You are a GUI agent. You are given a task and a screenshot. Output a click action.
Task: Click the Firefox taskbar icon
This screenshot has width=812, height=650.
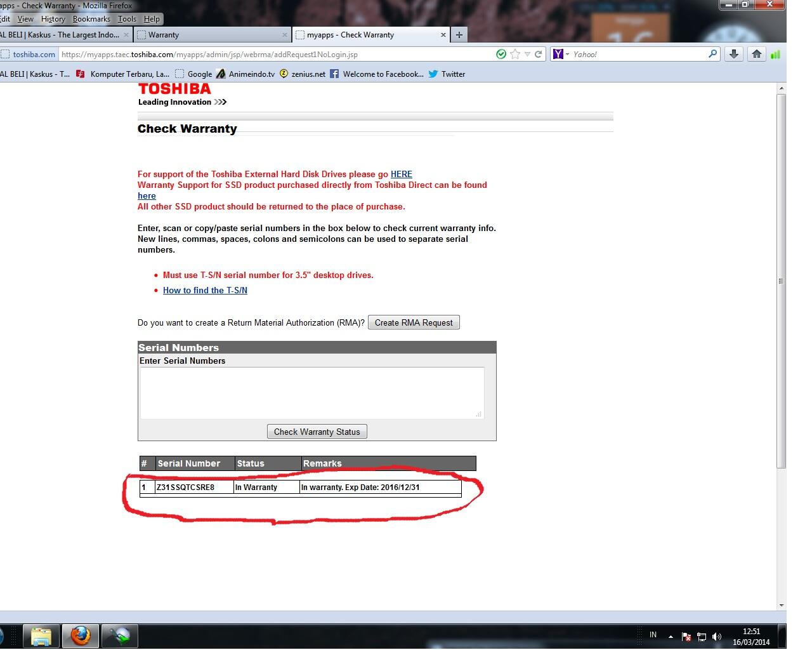coord(80,636)
